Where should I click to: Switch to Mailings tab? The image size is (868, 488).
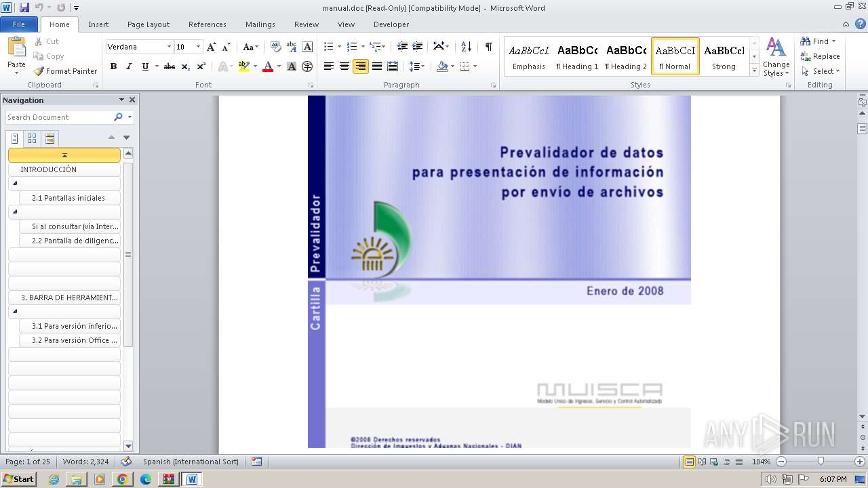pos(260,24)
